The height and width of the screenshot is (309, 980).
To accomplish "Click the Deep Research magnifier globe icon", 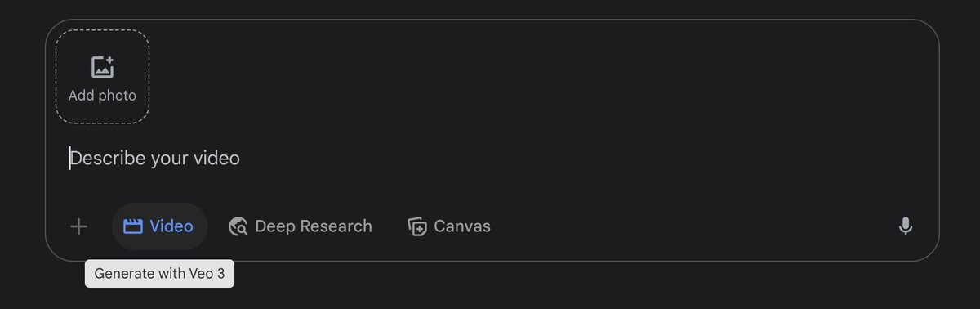I will (x=238, y=226).
